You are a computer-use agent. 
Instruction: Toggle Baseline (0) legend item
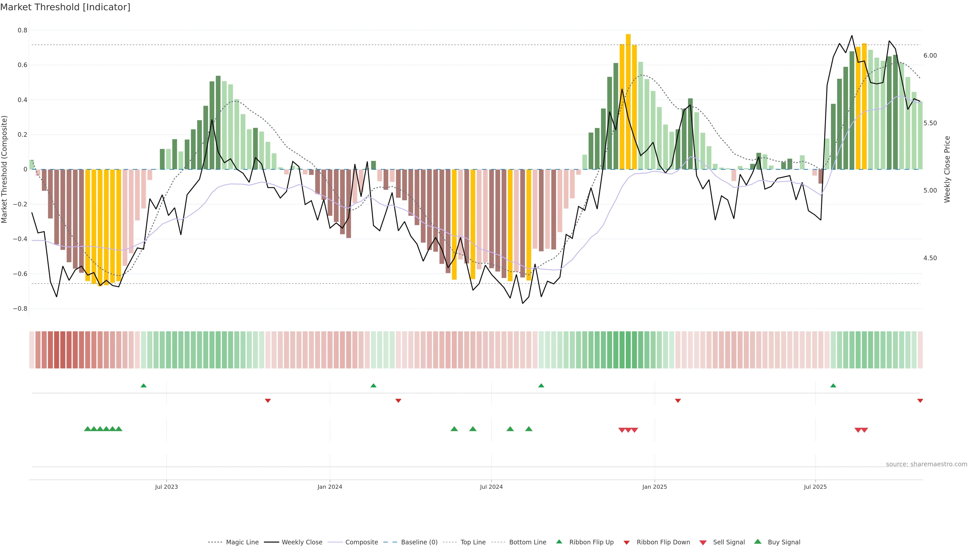tap(419, 542)
